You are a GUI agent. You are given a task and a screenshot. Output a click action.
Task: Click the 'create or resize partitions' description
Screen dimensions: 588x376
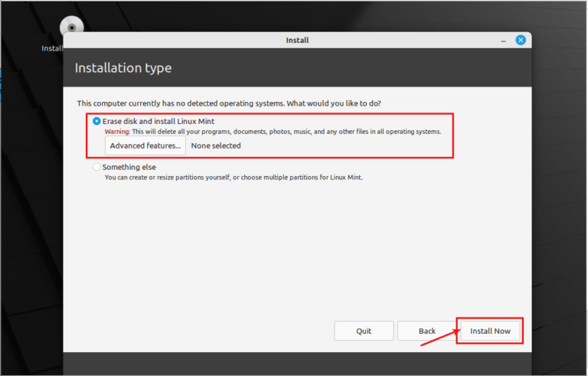(234, 177)
